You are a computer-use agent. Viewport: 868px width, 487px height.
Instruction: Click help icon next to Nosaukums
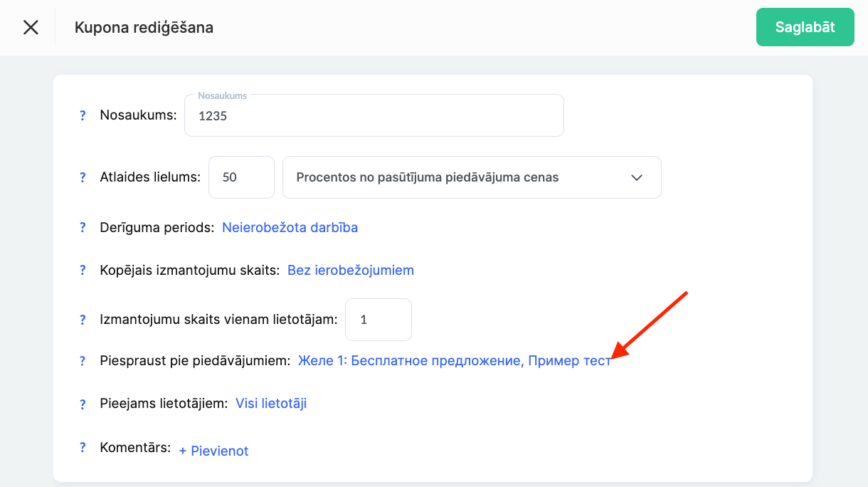pos(83,115)
